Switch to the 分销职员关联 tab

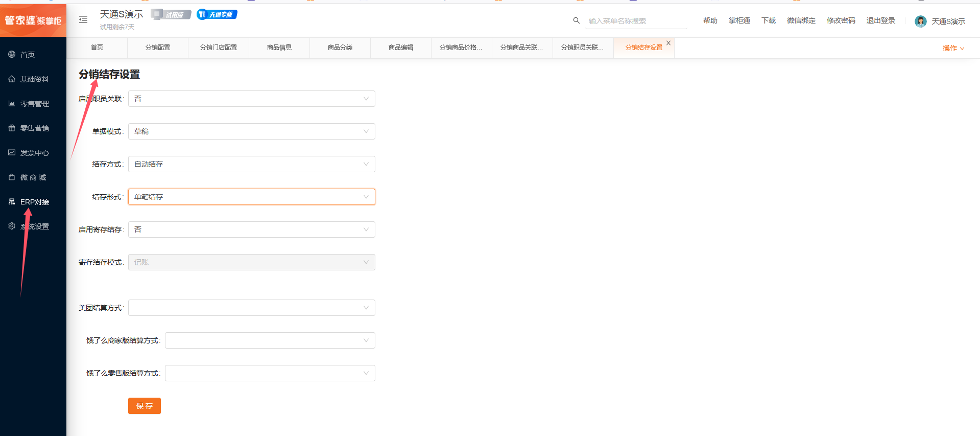click(583, 48)
